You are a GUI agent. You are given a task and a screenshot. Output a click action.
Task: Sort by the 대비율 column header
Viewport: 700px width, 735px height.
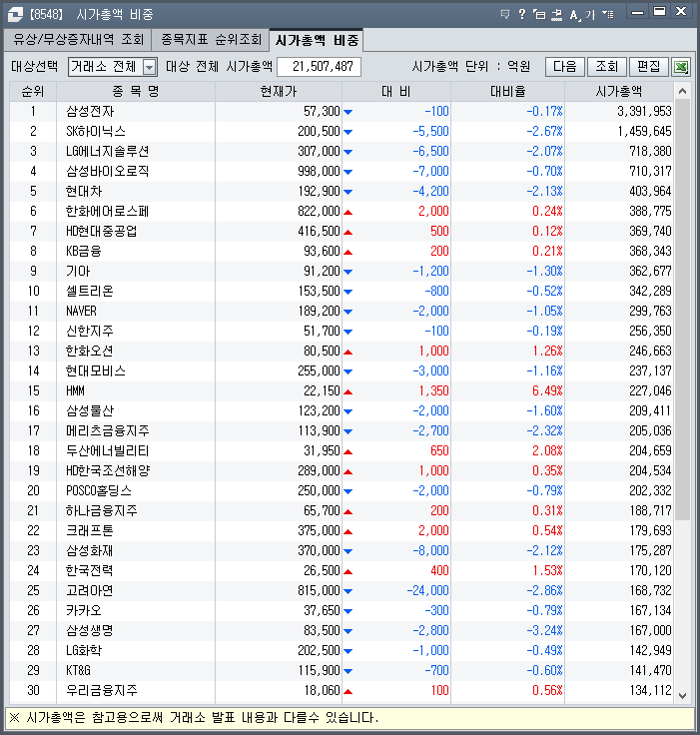(507, 92)
